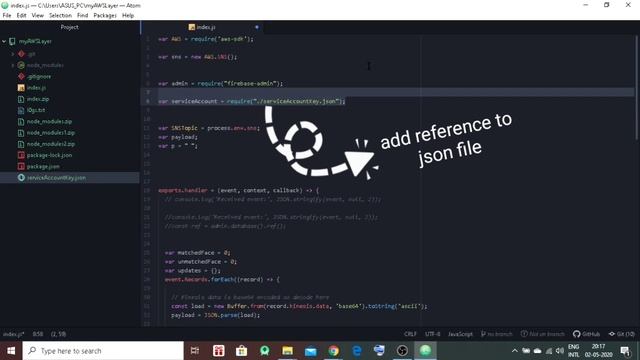Click the node_modules.zip archive icon
The width and height of the screenshot is (640, 360).
tap(21, 122)
